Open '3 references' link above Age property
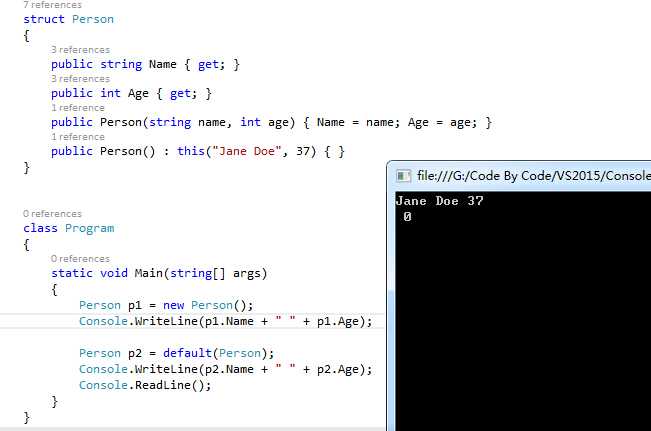Viewport: 651px width, 431px height. point(81,79)
